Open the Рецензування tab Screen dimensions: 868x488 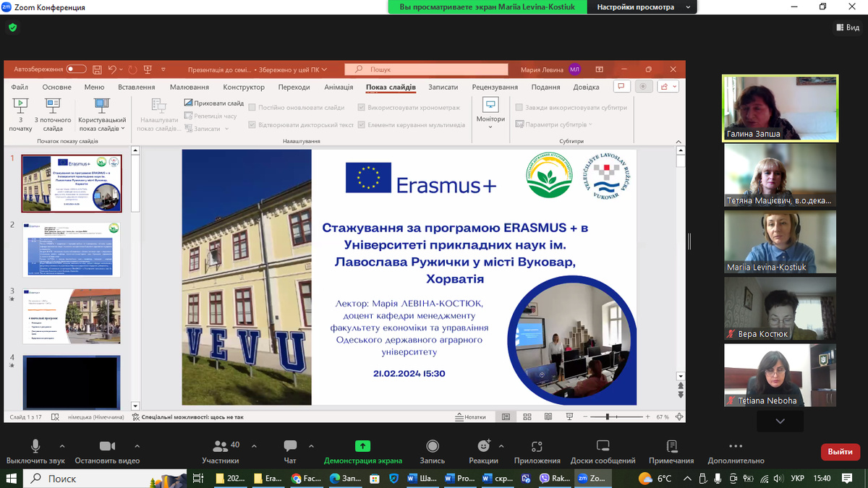(x=495, y=87)
